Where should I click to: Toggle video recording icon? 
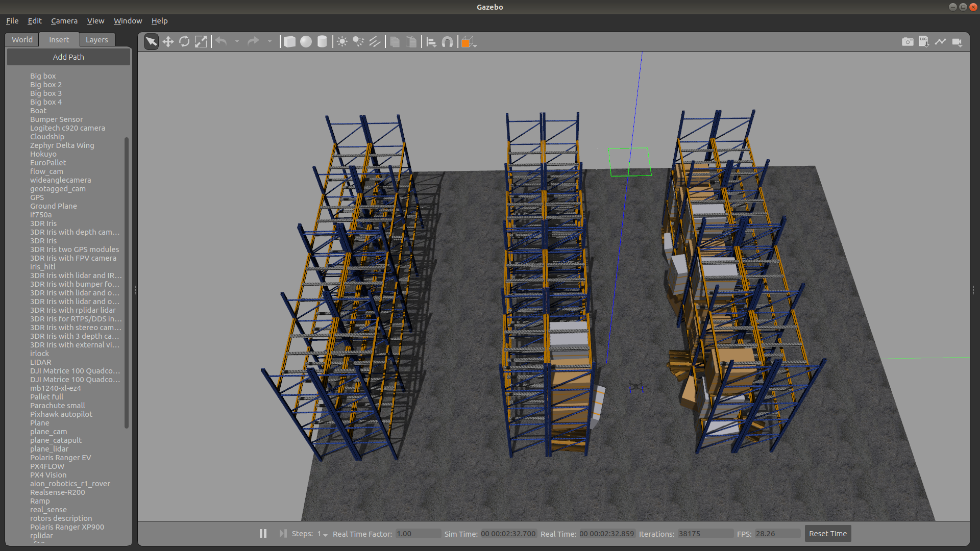pyautogui.click(x=957, y=42)
